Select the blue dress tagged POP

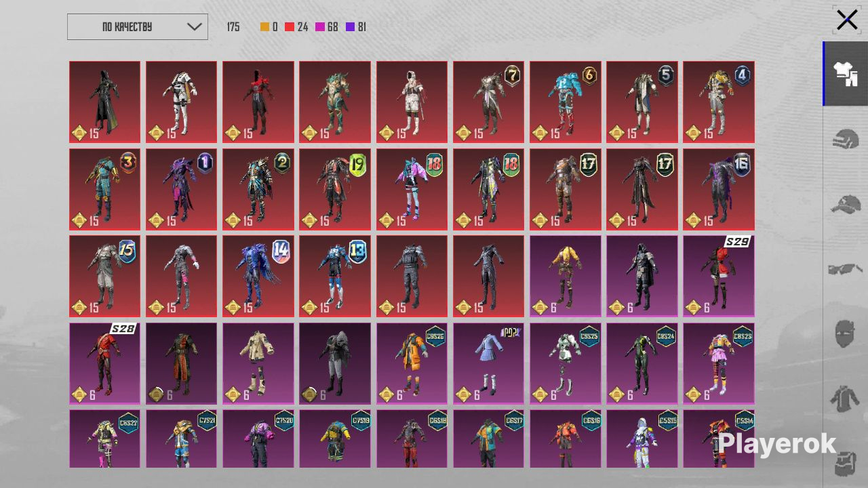488,363
